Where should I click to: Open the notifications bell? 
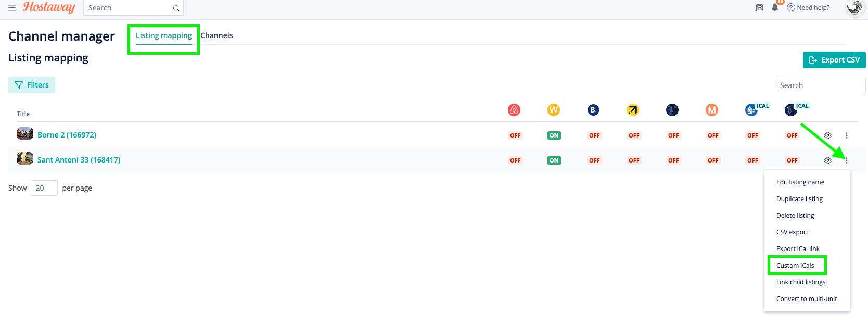(775, 7)
